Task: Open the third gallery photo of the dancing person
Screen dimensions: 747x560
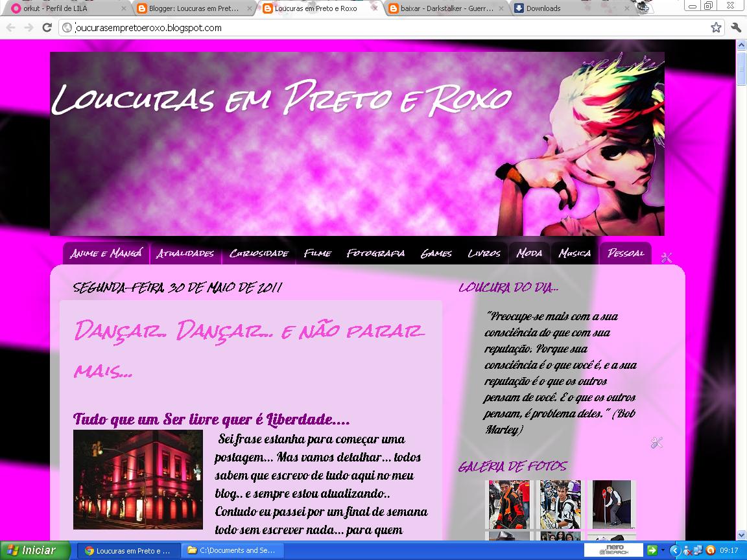Action: coord(611,504)
